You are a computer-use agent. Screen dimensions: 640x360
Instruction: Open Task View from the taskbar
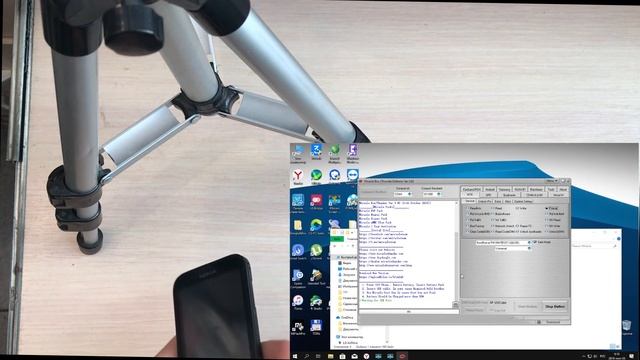coord(318,356)
